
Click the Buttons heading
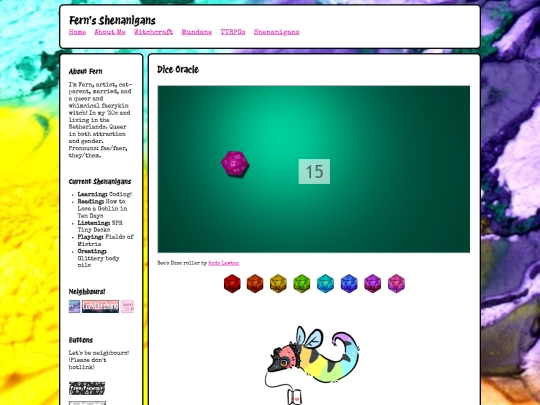coord(81,340)
